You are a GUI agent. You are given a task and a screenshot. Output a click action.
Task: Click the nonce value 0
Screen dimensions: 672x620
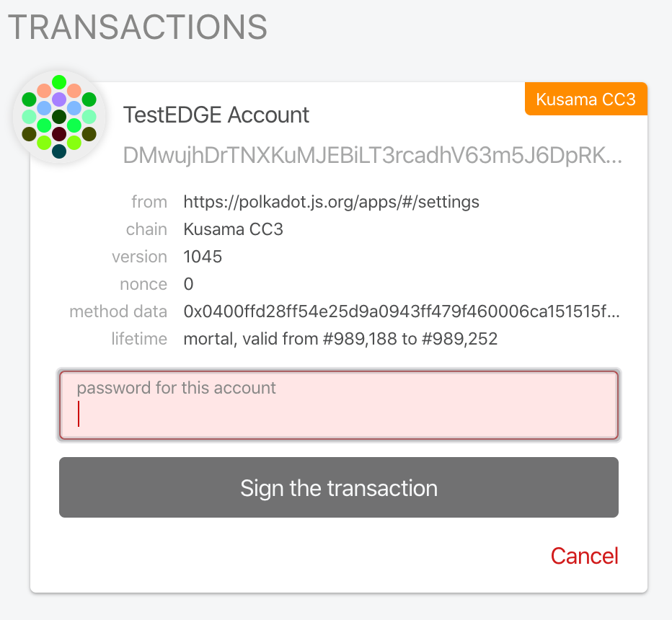189,284
